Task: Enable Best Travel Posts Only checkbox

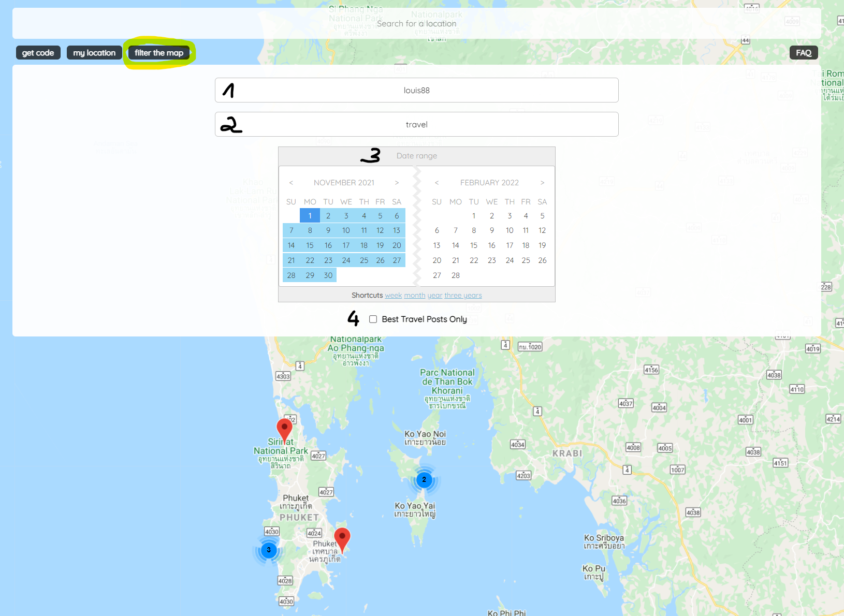Action: pos(373,319)
